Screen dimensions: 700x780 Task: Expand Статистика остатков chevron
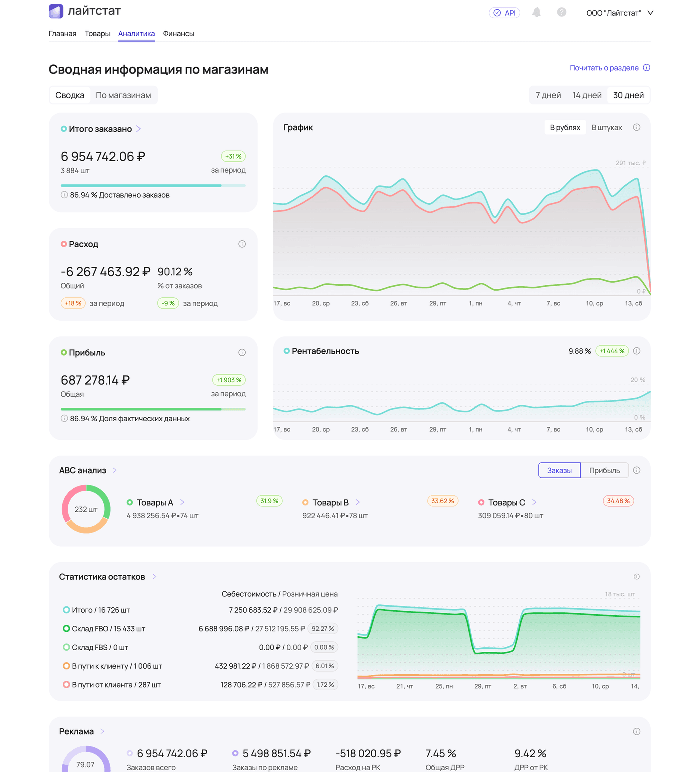click(155, 577)
